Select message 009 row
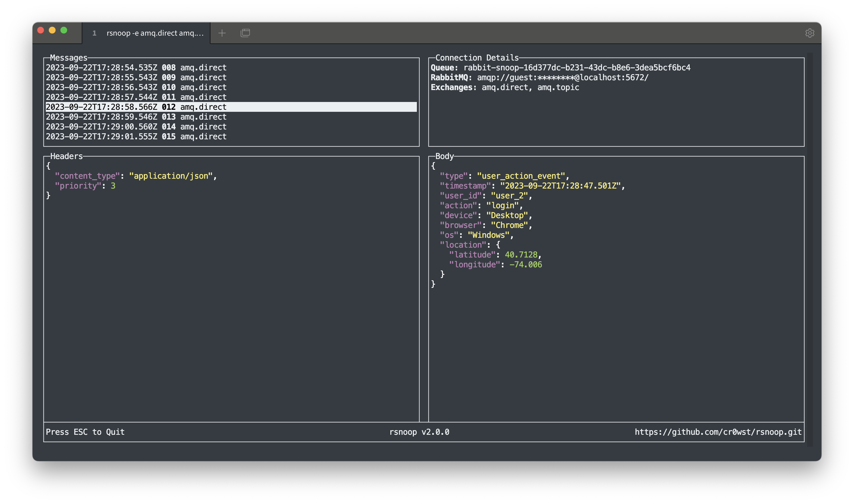This screenshot has width=854, height=504. [x=136, y=77]
